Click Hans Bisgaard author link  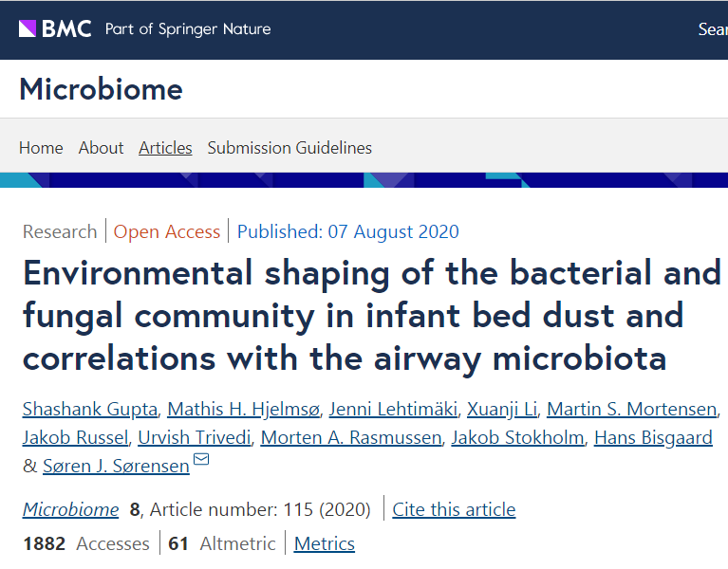(653, 438)
